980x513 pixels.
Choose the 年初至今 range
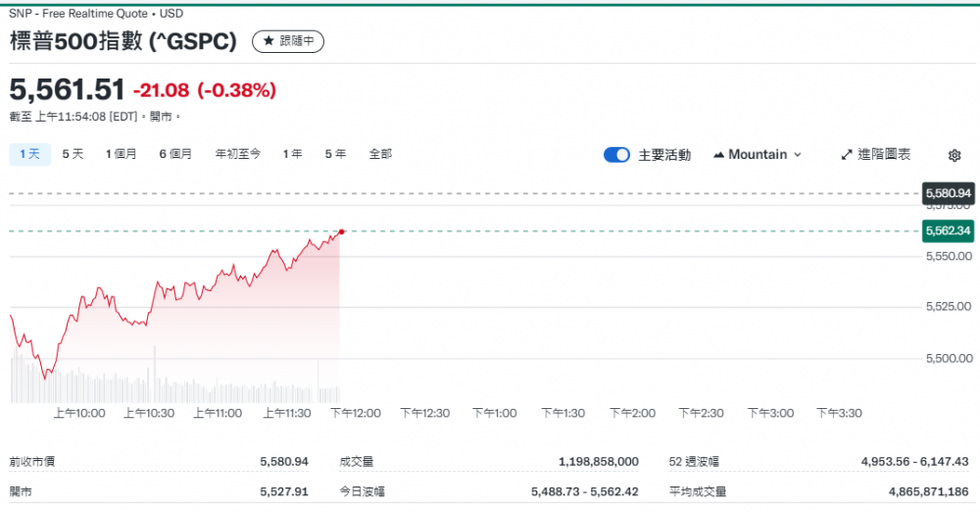click(x=238, y=154)
